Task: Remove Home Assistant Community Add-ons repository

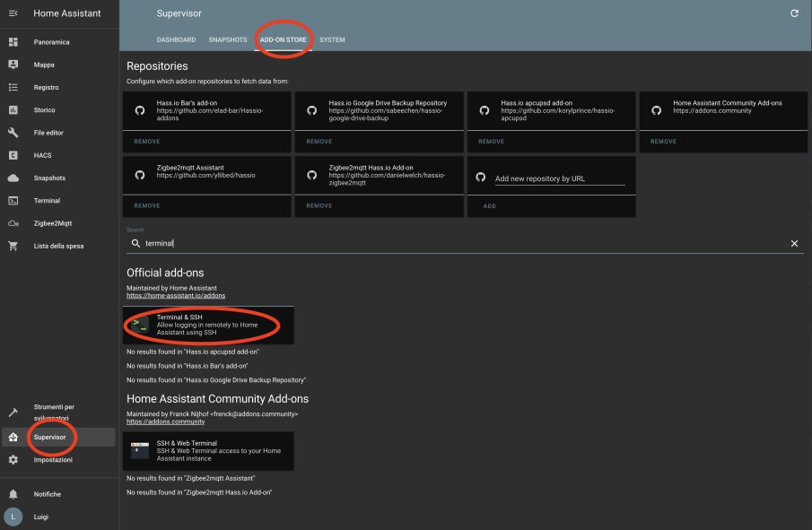Action: coord(663,142)
